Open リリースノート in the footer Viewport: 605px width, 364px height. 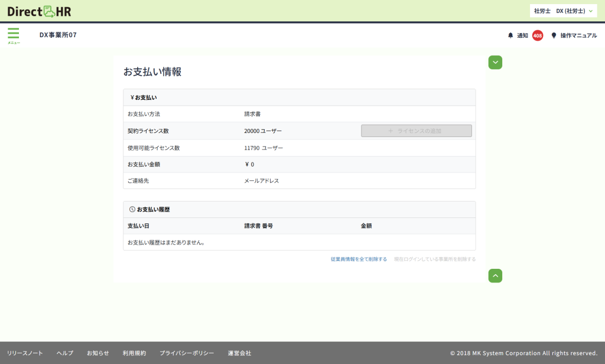pos(25,353)
